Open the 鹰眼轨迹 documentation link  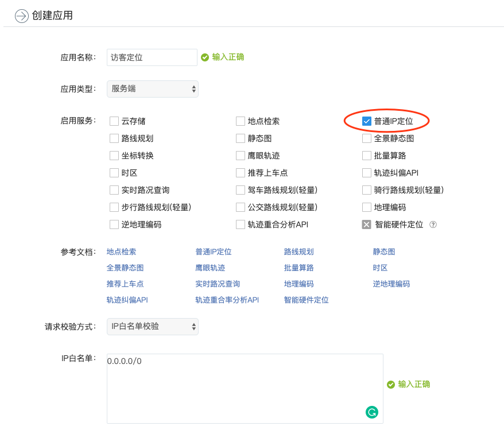click(x=209, y=267)
